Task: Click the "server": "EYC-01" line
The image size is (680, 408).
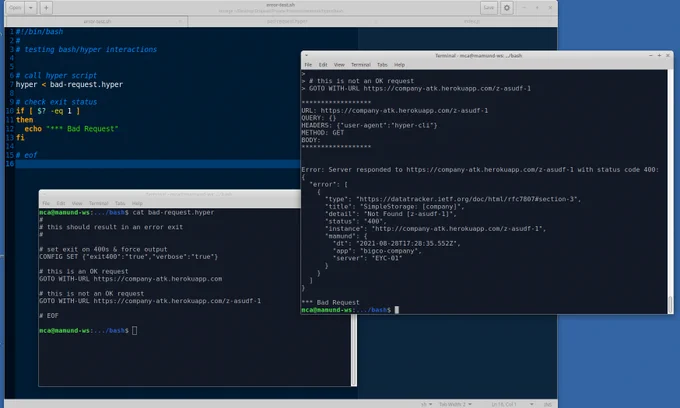Action: point(367,258)
